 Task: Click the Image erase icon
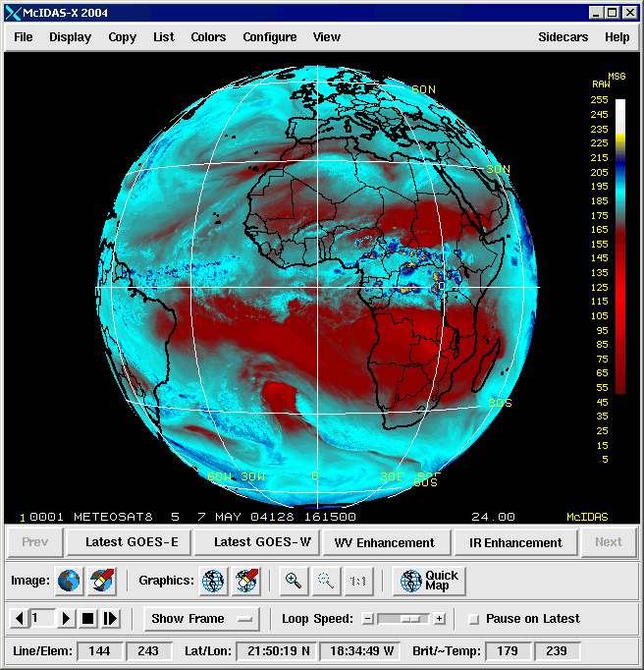(x=102, y=581)
